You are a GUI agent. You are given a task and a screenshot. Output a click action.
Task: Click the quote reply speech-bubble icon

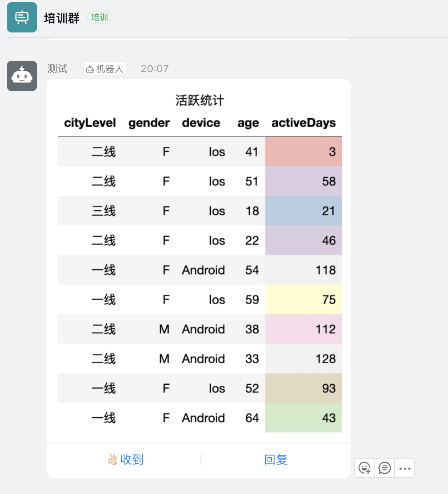click(384, 468)
